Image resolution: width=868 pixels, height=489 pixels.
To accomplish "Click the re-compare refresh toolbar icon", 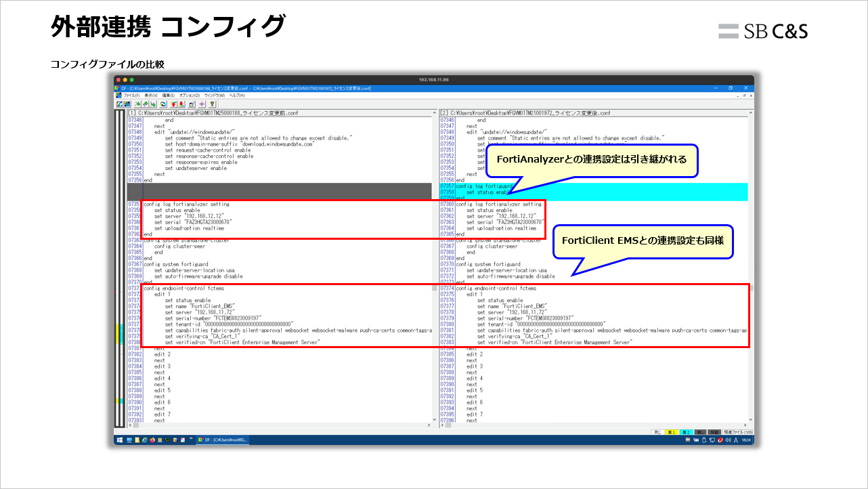I will (x=163, y=104).
